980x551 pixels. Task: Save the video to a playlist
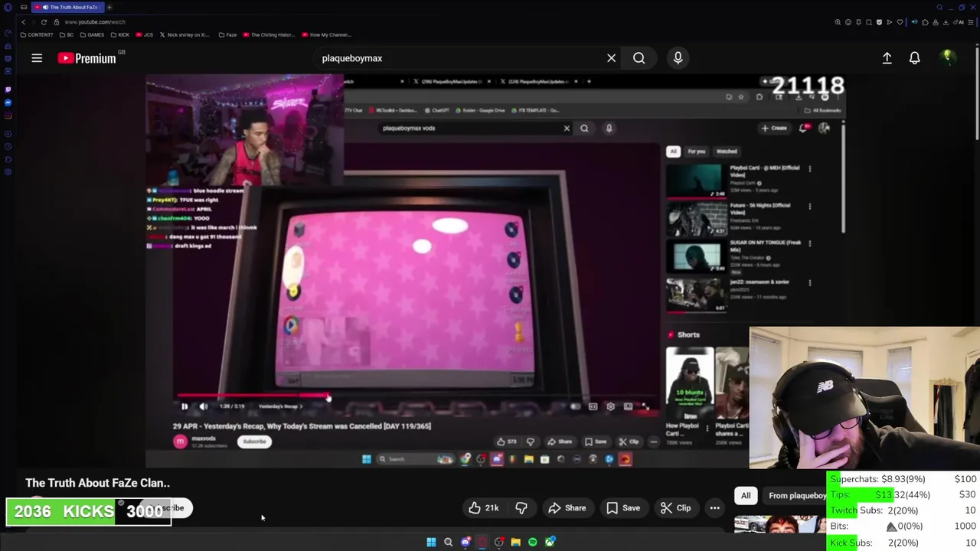[x=623, y=508]
